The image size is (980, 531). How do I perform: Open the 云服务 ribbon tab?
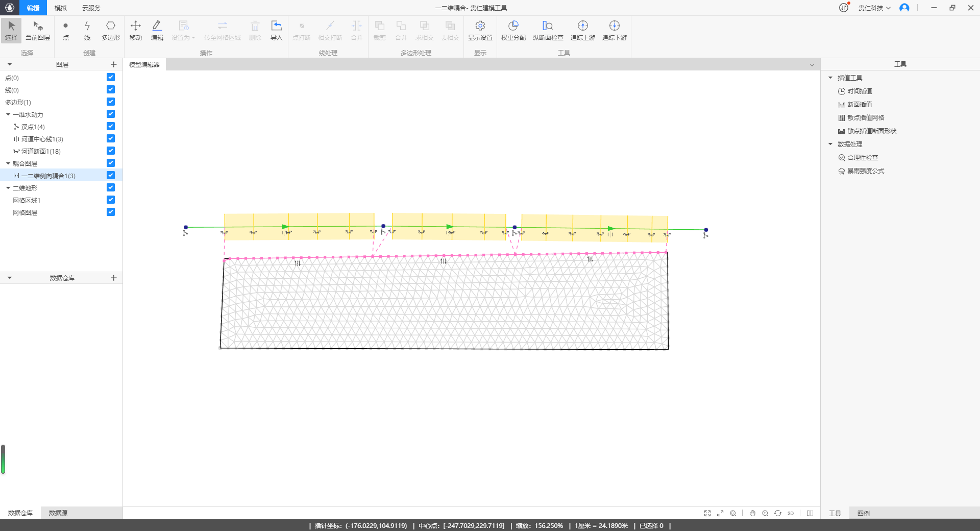point(91,8)
